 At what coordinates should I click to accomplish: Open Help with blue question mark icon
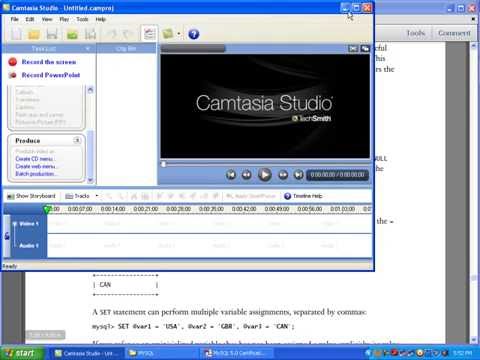pos(194,34)
